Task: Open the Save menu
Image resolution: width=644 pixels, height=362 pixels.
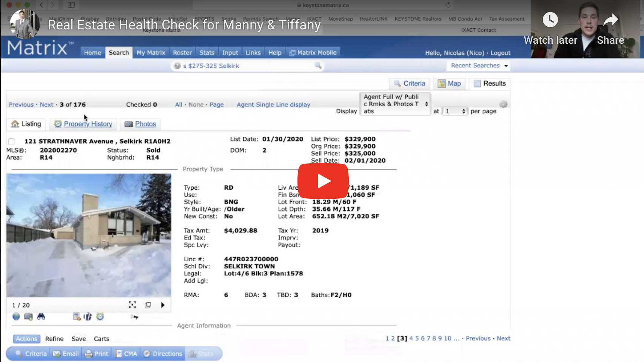Action: click(79, 339)
